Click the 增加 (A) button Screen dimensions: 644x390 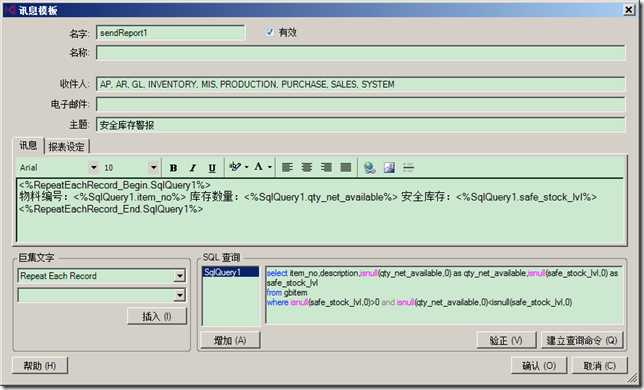coord(230,340)
